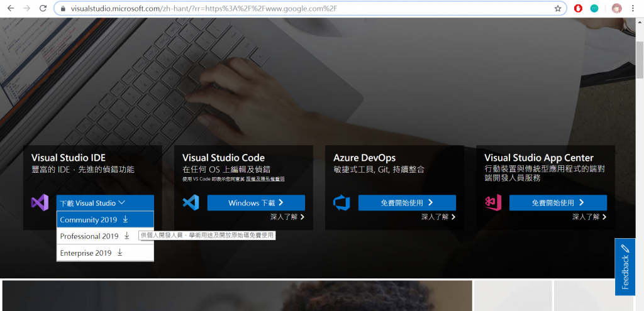644x311 pixels.
Task: Click the address bar URL field
Action: pos(310,8)
